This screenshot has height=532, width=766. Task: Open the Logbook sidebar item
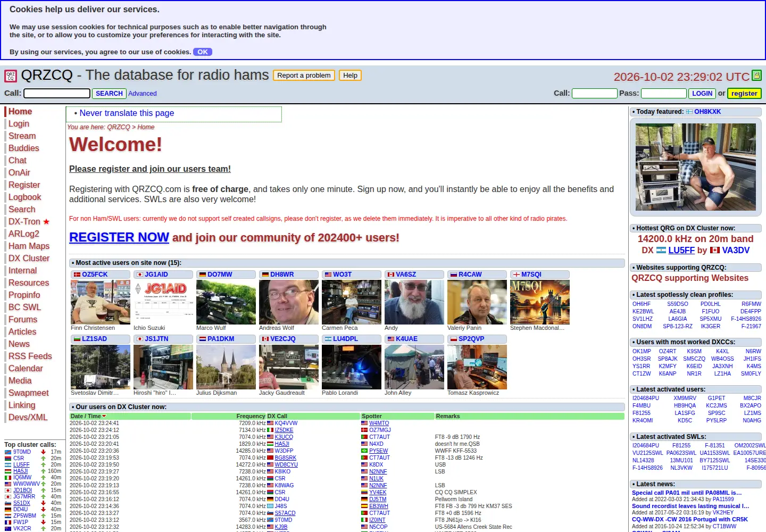[x=25, y=197]
